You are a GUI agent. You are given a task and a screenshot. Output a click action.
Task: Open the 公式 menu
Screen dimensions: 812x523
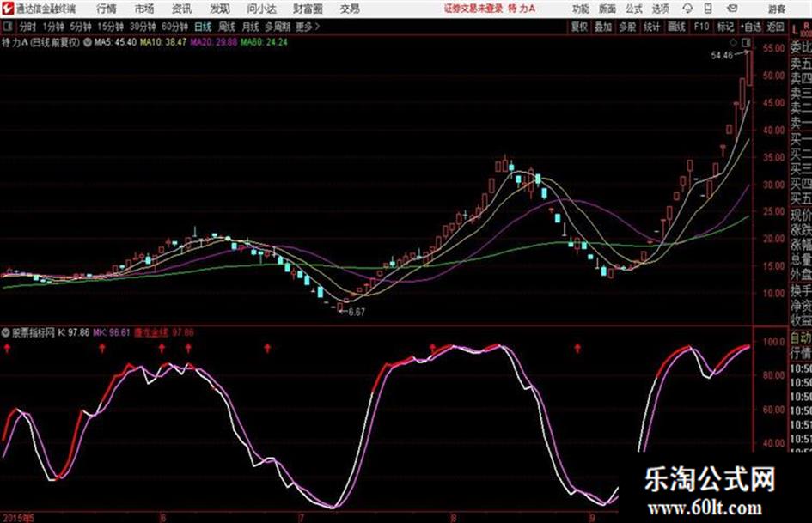click(634, 9)
